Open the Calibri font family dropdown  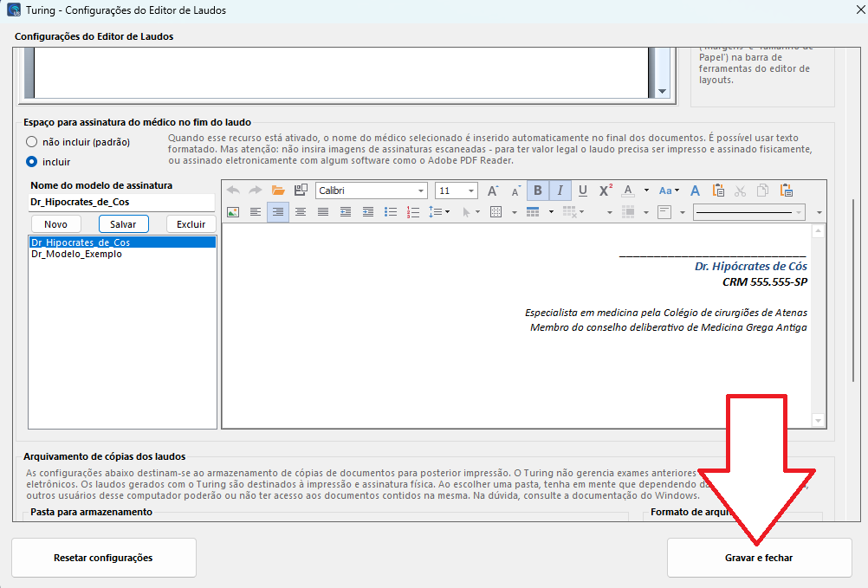tap(421, 191)
